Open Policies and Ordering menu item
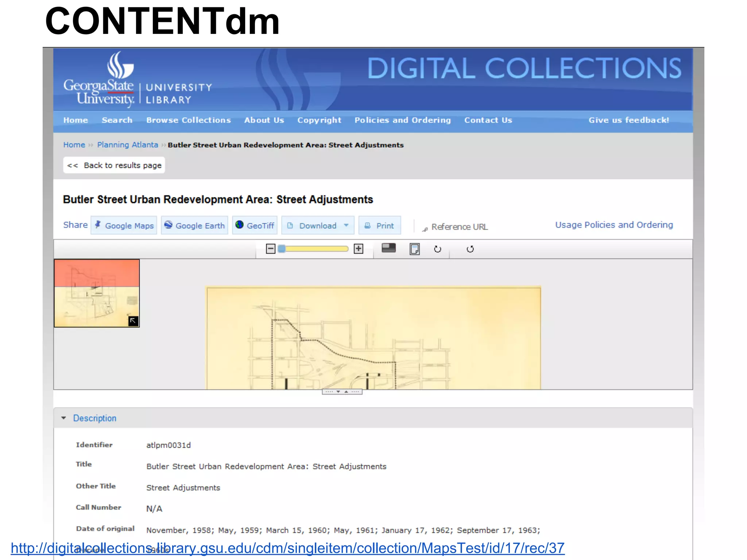Image resolution: width=747 pixels, height=560 pixels. 403,120
